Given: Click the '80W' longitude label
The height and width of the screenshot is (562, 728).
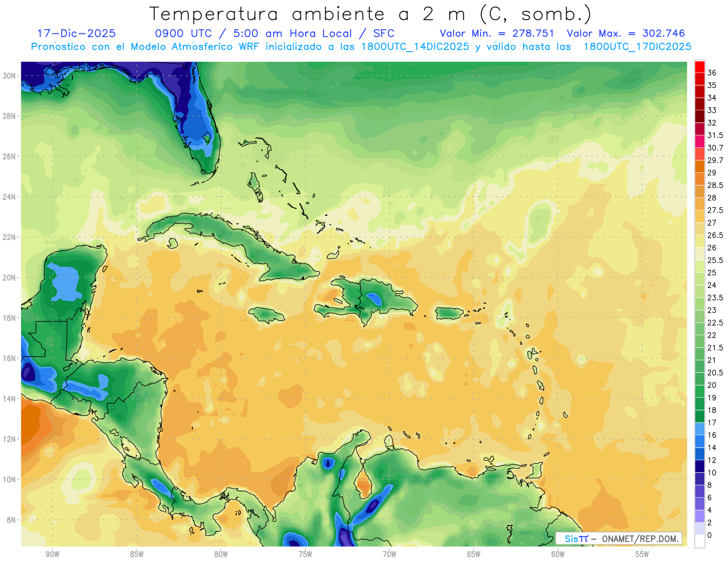Looking at the screenshot, I should [x=221, y=554].
